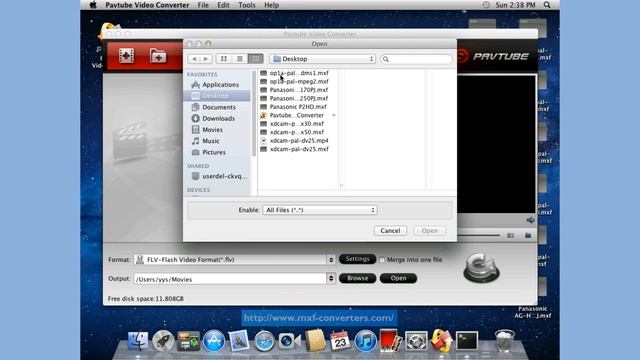Viewport: 640px width, 360px height.
Task: Click the Add Video icon in Pavtube toolbar
Action: tap(127, 56)
